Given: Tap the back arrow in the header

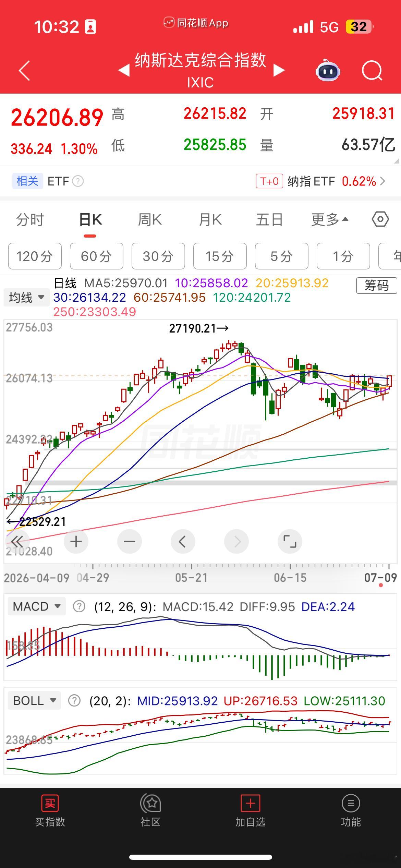Looking at the screenshot, I should point(24,71).
